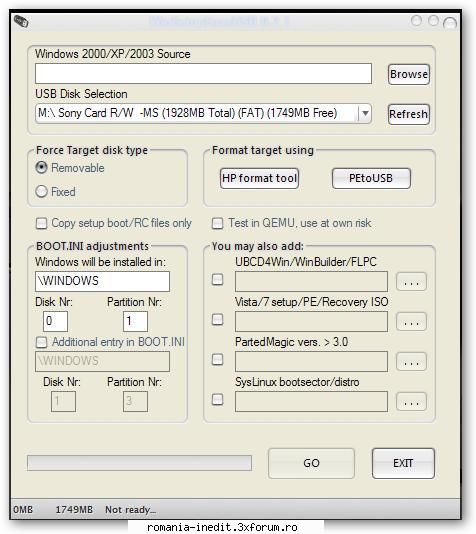Click the Refresh button for USB disks
Screen dimensions: 476x534
(x=409, y=114)
